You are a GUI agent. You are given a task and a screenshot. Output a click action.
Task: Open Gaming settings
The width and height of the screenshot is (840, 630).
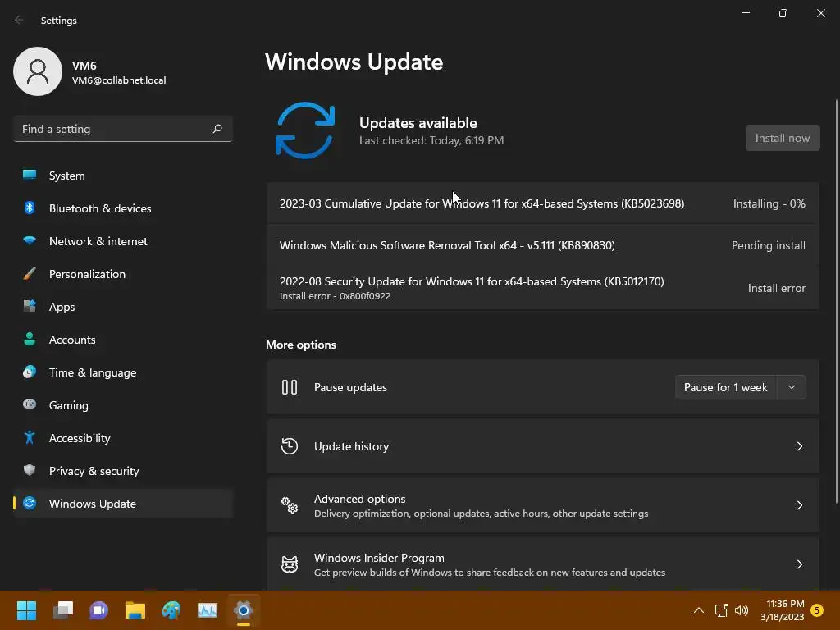[123, 405]
